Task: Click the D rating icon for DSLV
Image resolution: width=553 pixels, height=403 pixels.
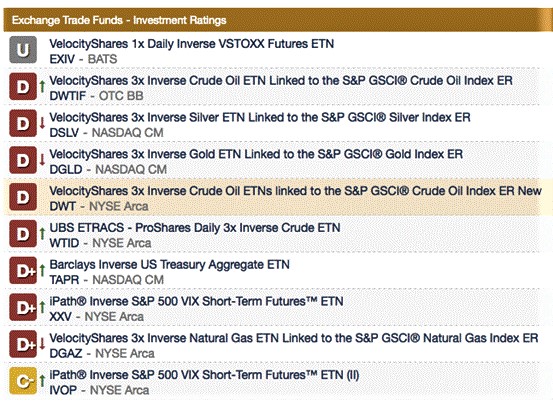Action: (x=23, y=123)
